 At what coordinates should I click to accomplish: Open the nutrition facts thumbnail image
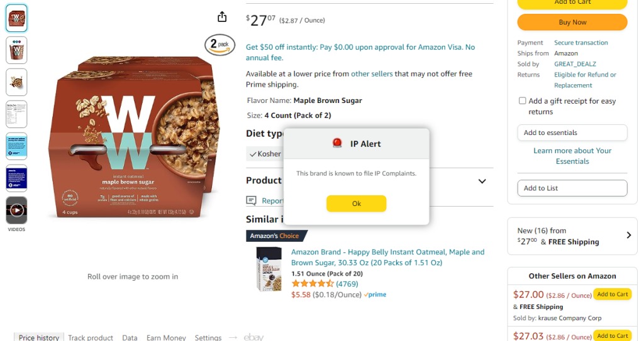coord(16,114)
